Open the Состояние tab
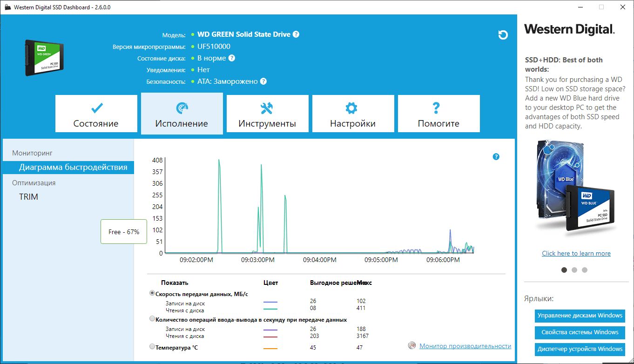Viewport: 634px width, 364px height. coord(96,114)
